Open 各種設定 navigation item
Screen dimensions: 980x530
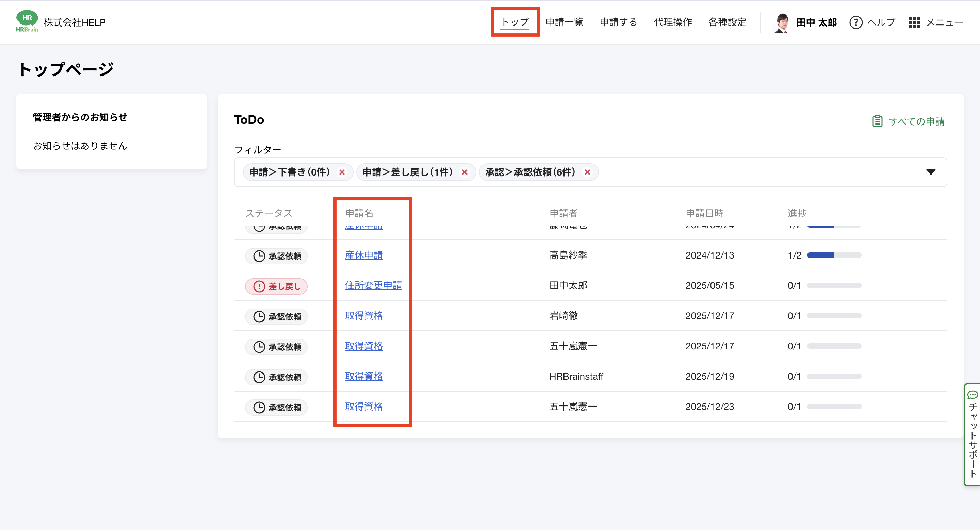pyautogui.click(x=727, y=22)
